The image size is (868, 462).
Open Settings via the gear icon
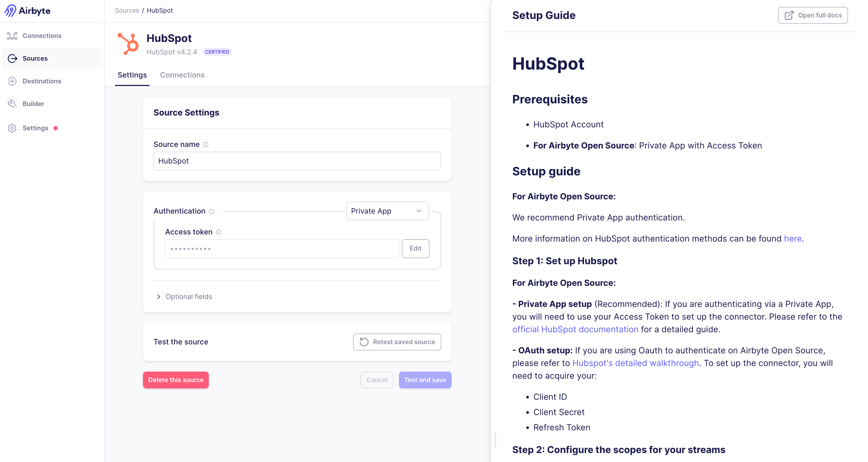click(x=12, y=128)
